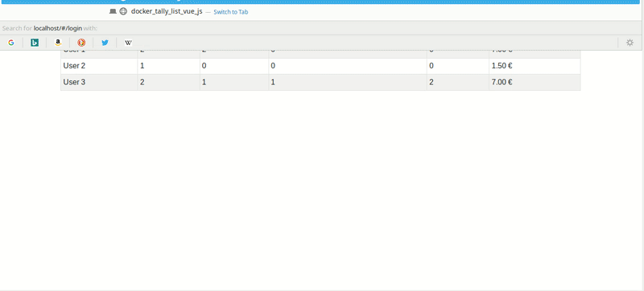Search with Bing engine icon
644x291 pixels.
click(x=35, y=43)
